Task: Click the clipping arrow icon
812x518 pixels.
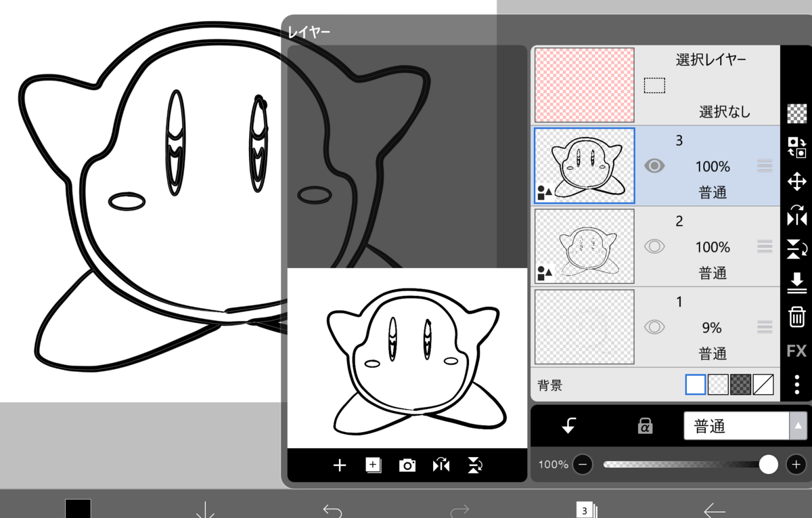Action: (x=569, y=426)
